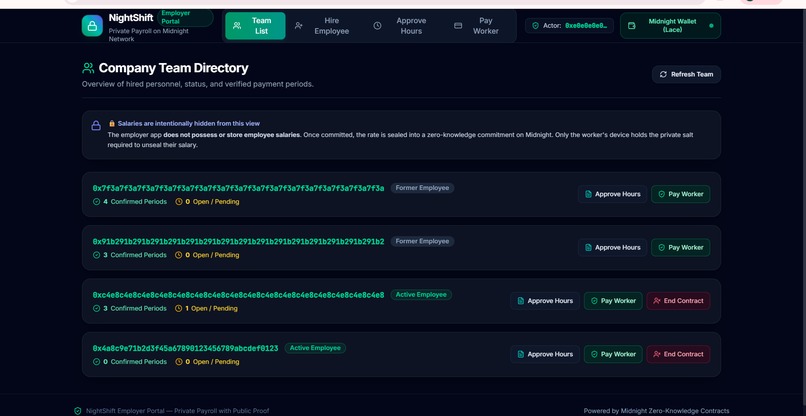Viewport: 806px width, 416px height.
Task: Click the check-circle icon beside '4 Confirmed Periods'
Action: point(96,202)
